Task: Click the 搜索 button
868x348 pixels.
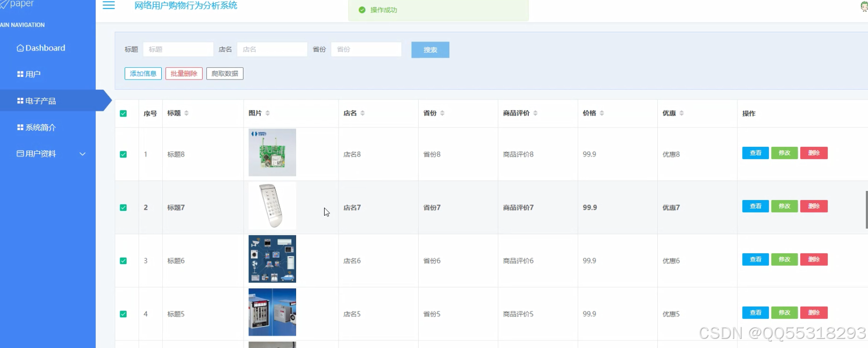Action: [x=430, y=49]
